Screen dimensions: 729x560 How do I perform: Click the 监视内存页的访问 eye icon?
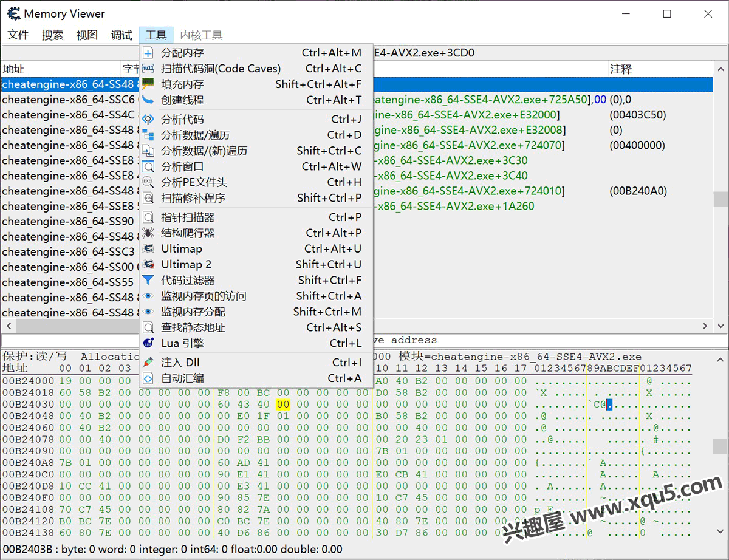coord(148,296)
